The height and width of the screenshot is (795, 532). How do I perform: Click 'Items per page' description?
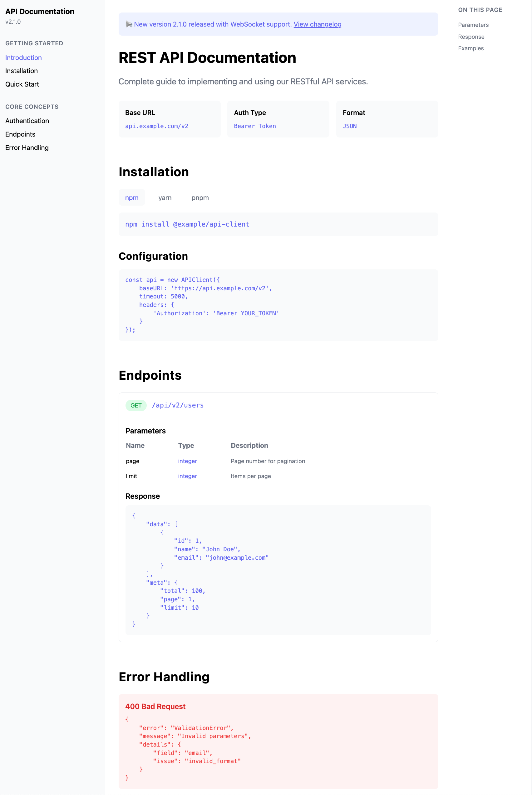tap(251, 476)
